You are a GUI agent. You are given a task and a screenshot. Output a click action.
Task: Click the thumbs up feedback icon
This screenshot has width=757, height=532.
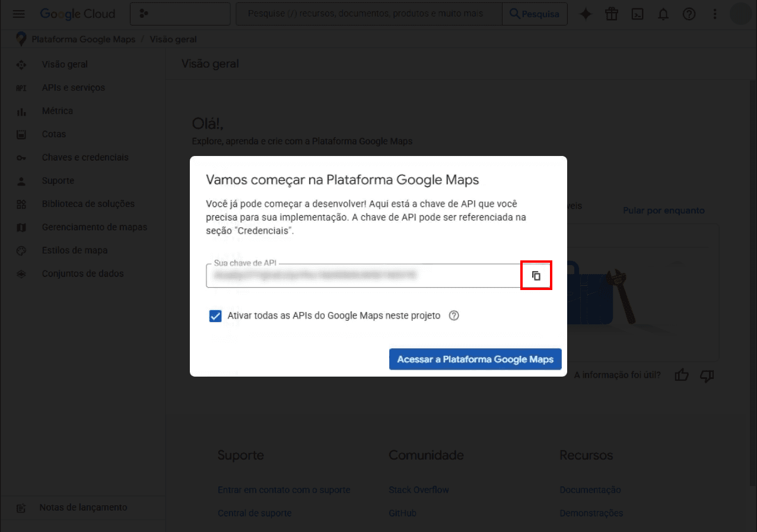click(682, 375)
